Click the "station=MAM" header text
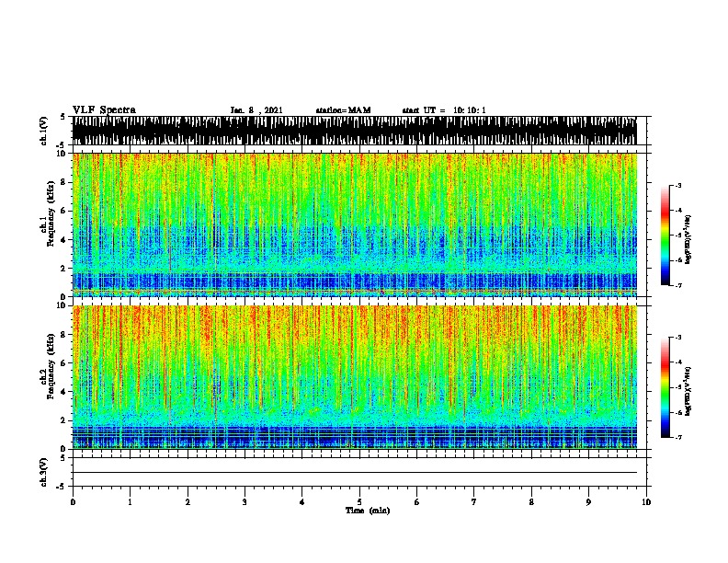Screen dimensions: 728x563 [343, 110]
